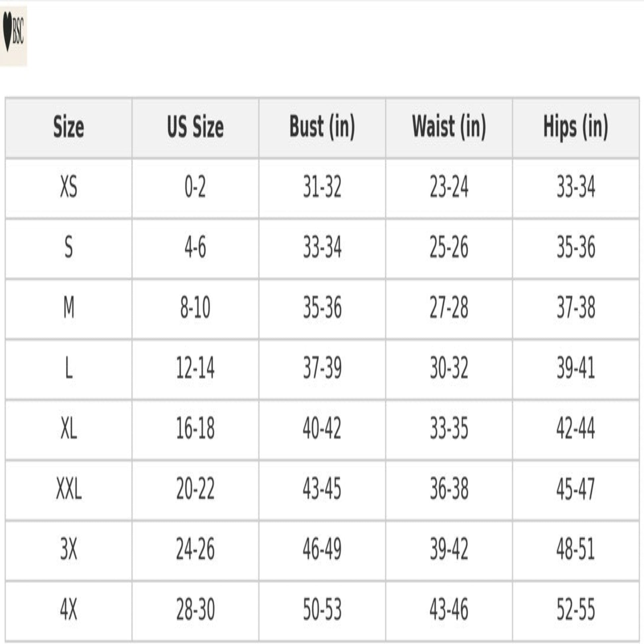The height and width of the screenshot is (644, 644).
Task: Select the XS size cell
Action: [x=69, y=187]
